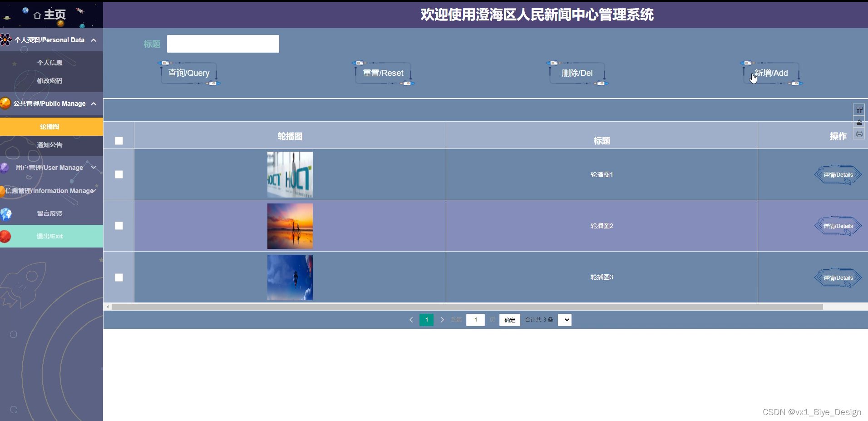Image resolution: width=868 pixels, height=421 pixels.
Task: Click left arrow of horizontal scrollbar
Action: coord(108,307)
